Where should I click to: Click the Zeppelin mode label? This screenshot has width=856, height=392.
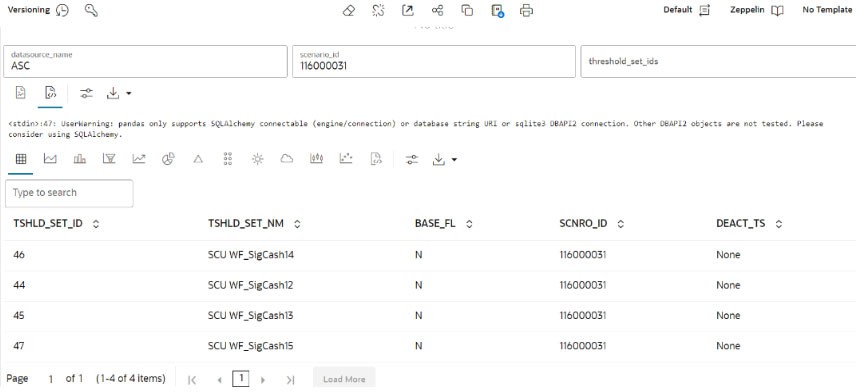(747, 10)
